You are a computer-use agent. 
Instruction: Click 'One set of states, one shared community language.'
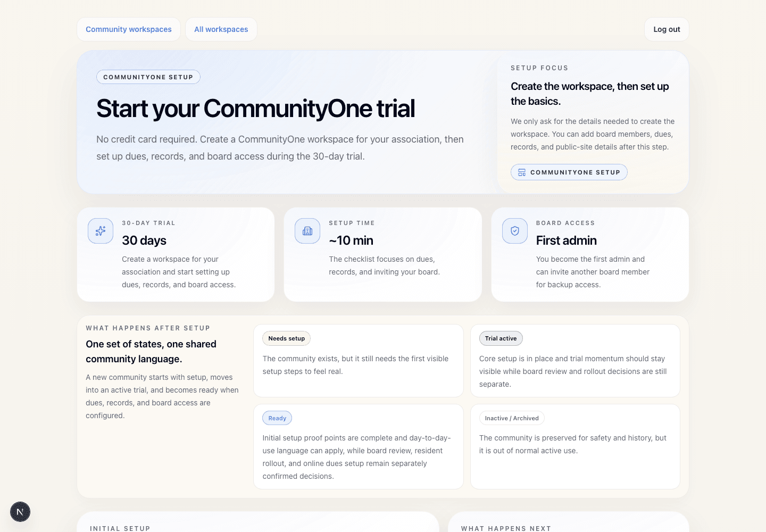coord(151,352)
